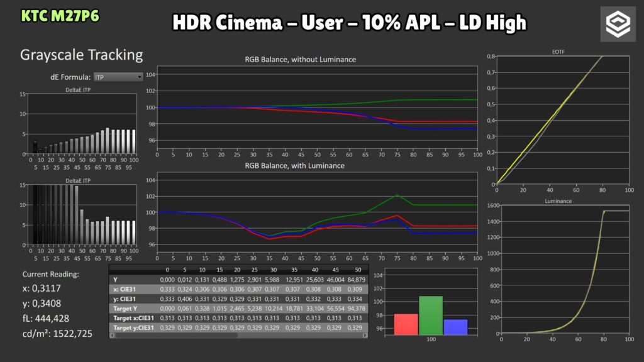Click the blue bar in the 100 RGB chart
Image resolution: width=644 pixels, height=362 pixels.
click(x=455, y=327)
